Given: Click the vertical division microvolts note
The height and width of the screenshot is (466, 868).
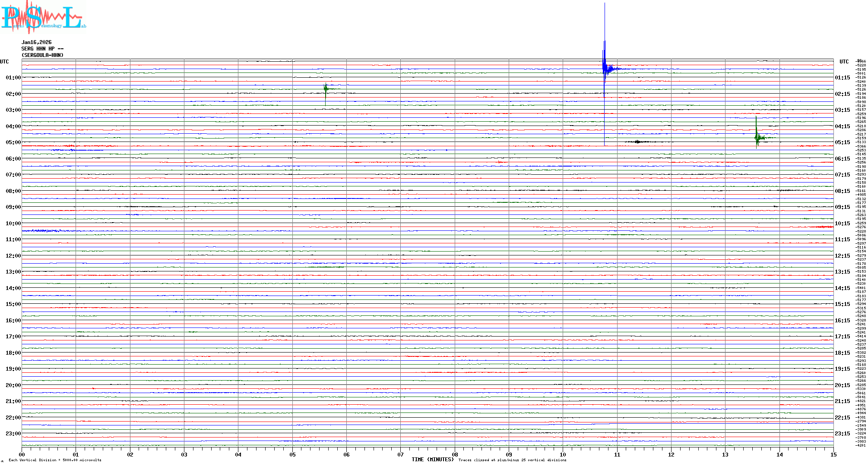Looking at the screenshot, I should tap(55, 460).
